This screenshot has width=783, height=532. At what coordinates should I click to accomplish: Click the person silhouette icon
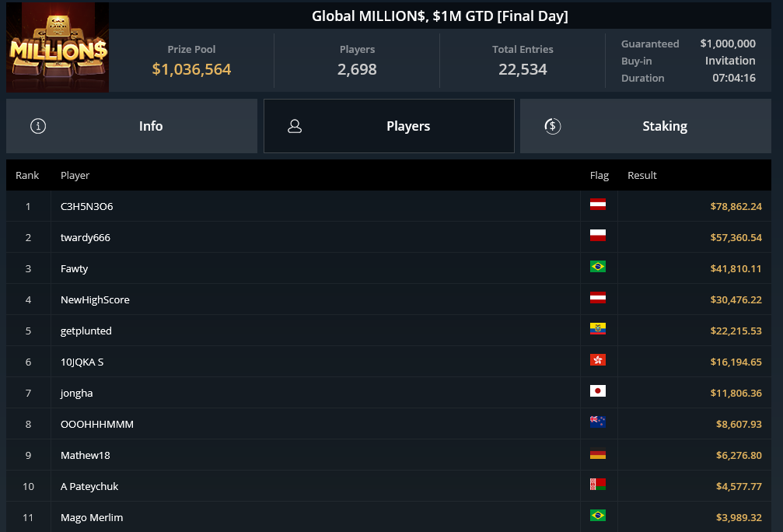pyautogui.click(x=295, y=126)
